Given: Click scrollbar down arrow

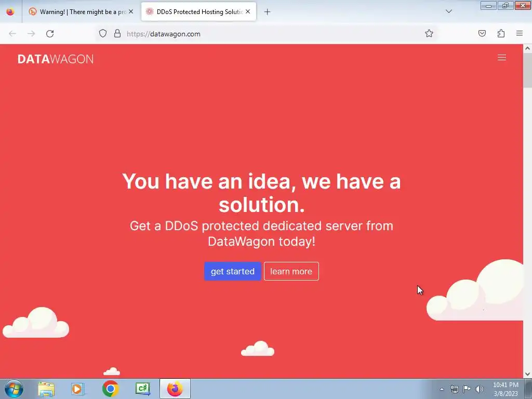Looking at the screenshot, I should pyautogui.click(x=528, y=374).
